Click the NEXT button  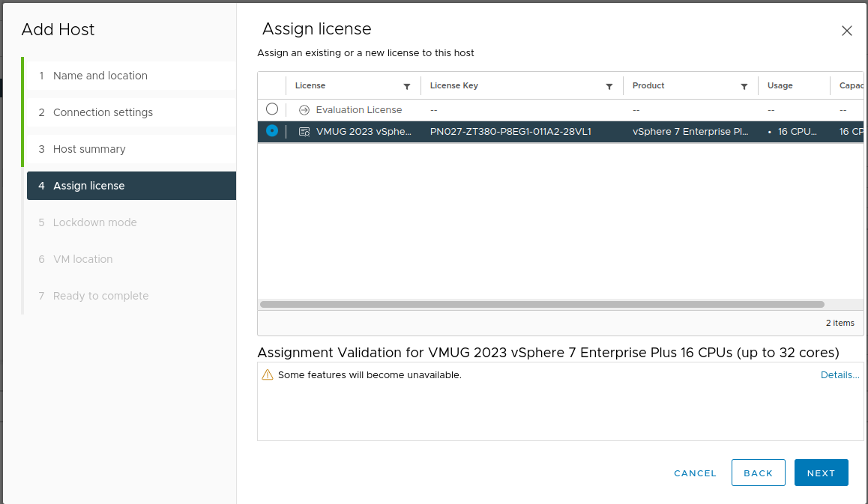pos(821,473)
